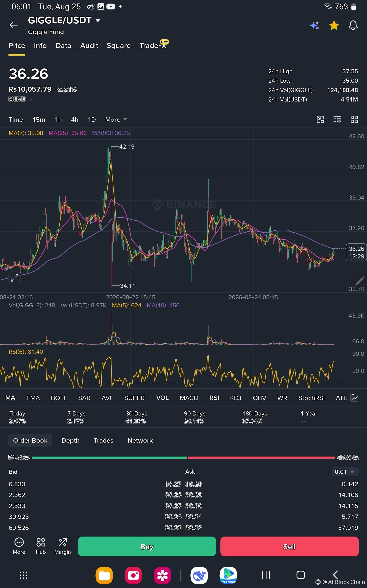Tap the back arrow icon
Viewport: 367px width, 588px height.
(14, 25)
